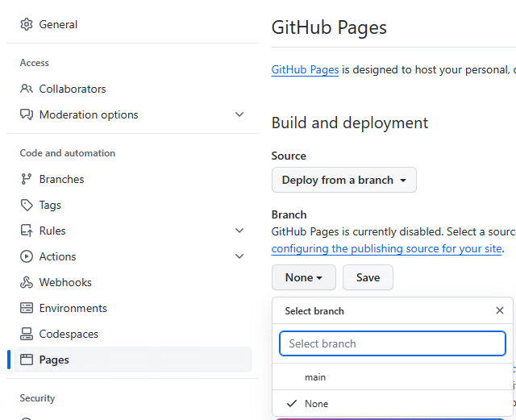Click the Pages browser icon

point(27,360)
